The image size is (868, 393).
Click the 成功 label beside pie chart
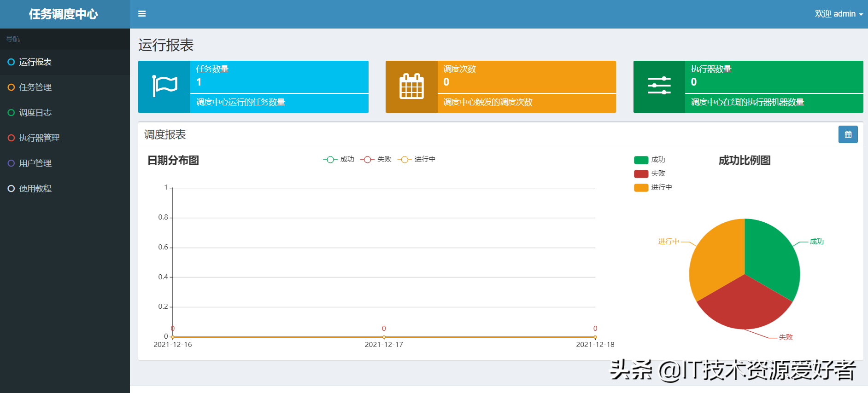(817, 242)
